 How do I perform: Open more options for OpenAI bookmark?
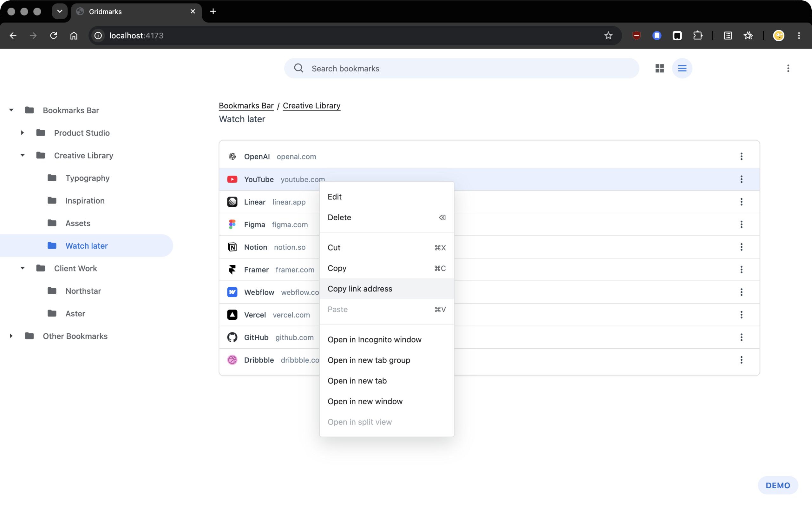coord(741,156)
